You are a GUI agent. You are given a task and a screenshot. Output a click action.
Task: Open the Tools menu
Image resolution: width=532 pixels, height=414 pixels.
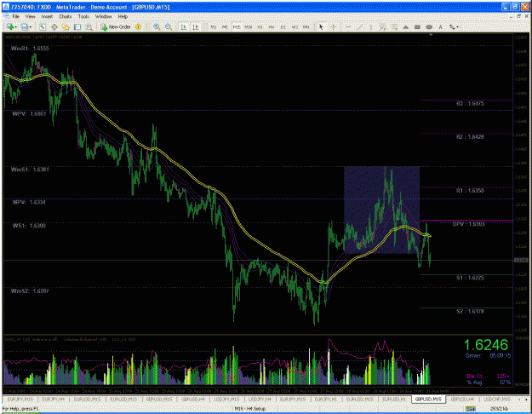83,16
